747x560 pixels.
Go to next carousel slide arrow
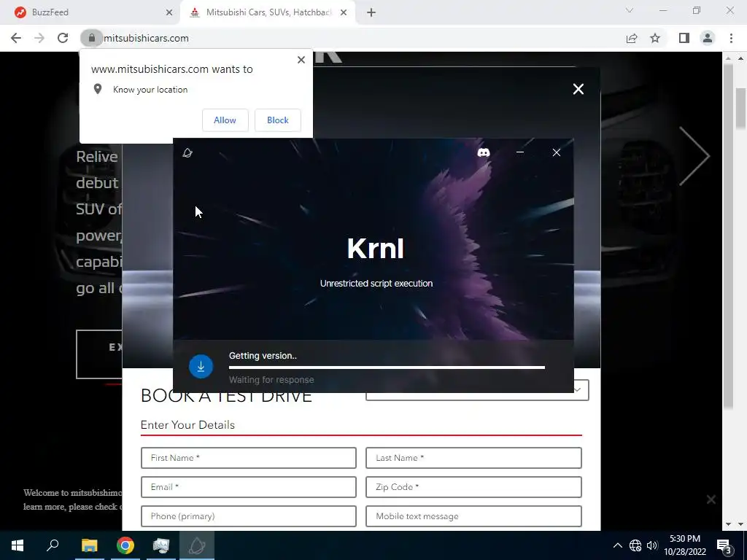[x=694, y=156]
